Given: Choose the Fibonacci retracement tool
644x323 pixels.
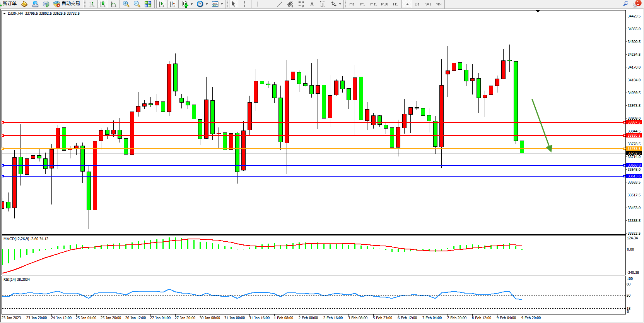Looking at the screenshot, I should point(301,4).
